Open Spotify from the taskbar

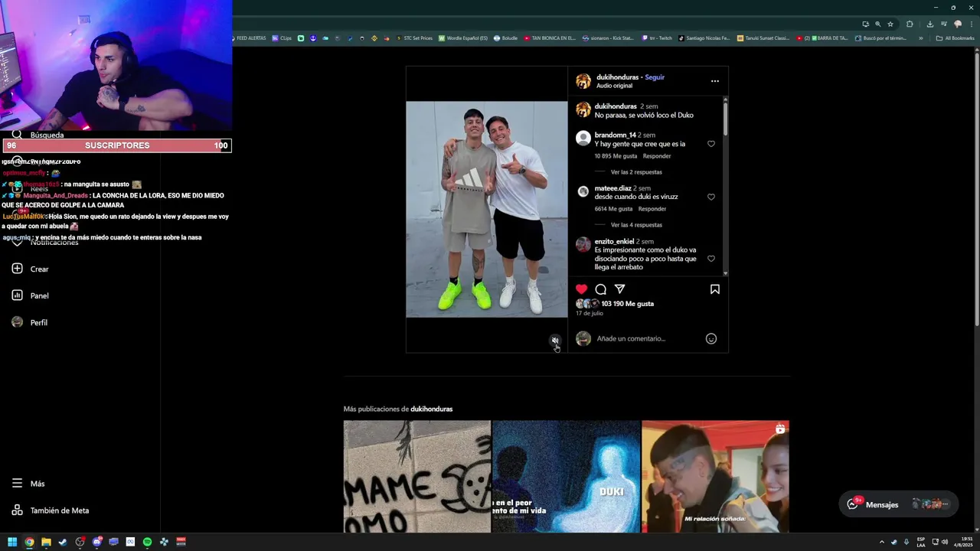pos(147,542)
